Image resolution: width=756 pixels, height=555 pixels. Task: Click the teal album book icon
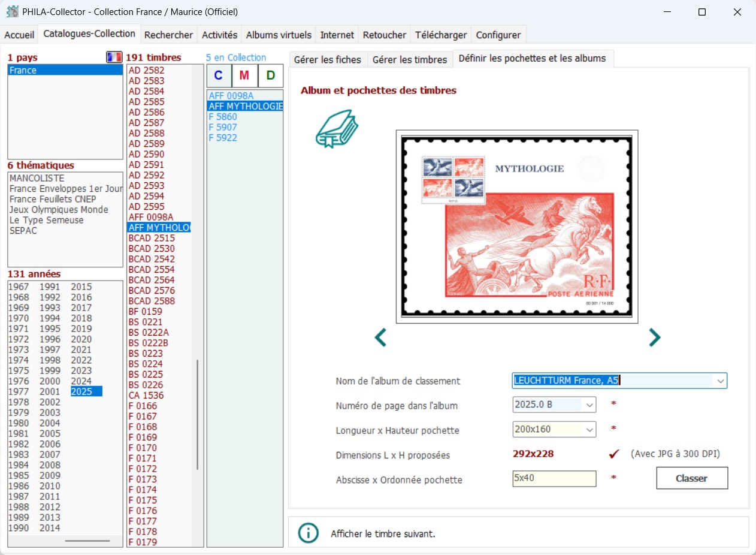point(337,129)
